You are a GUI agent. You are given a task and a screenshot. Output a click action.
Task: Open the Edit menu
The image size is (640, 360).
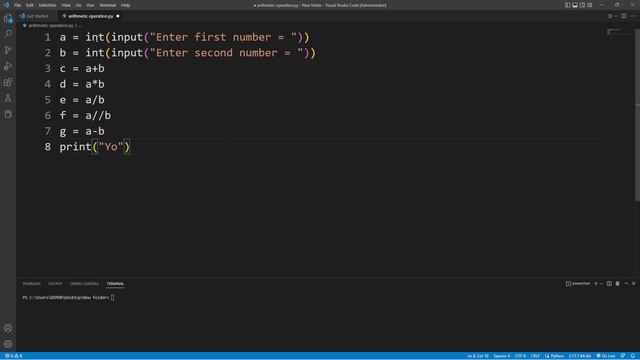coord(30,5)
